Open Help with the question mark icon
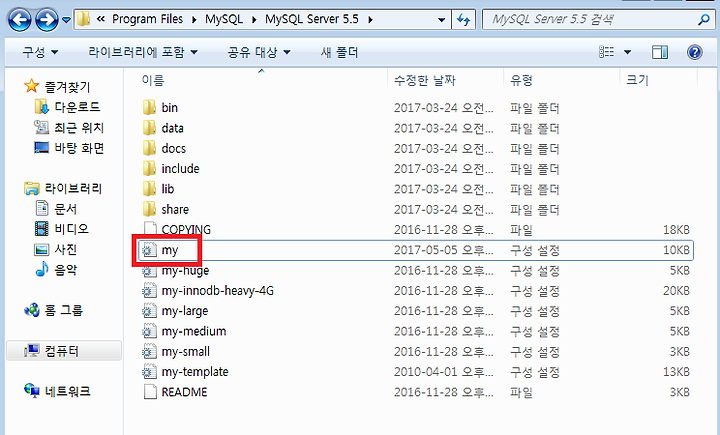 point(695,52)
